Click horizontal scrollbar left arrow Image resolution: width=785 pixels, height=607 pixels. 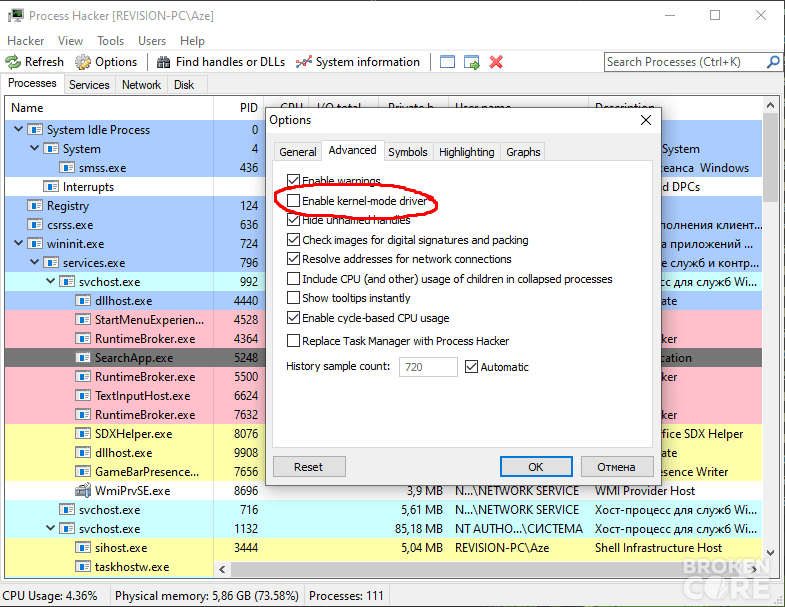pyautogui.click(x=222, y=569)
